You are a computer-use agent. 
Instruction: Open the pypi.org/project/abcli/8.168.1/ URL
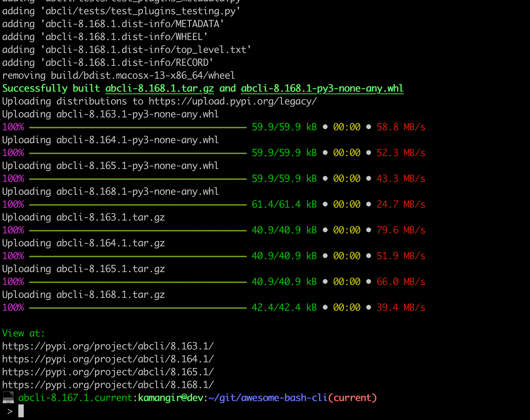point(108,385)
